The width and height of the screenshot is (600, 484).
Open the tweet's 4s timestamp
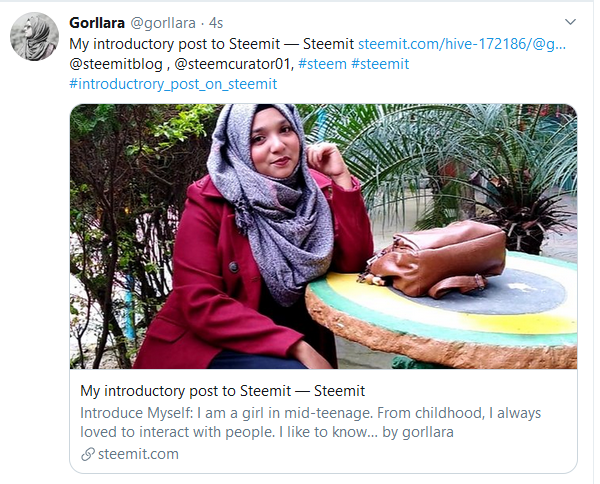[216, 23]
